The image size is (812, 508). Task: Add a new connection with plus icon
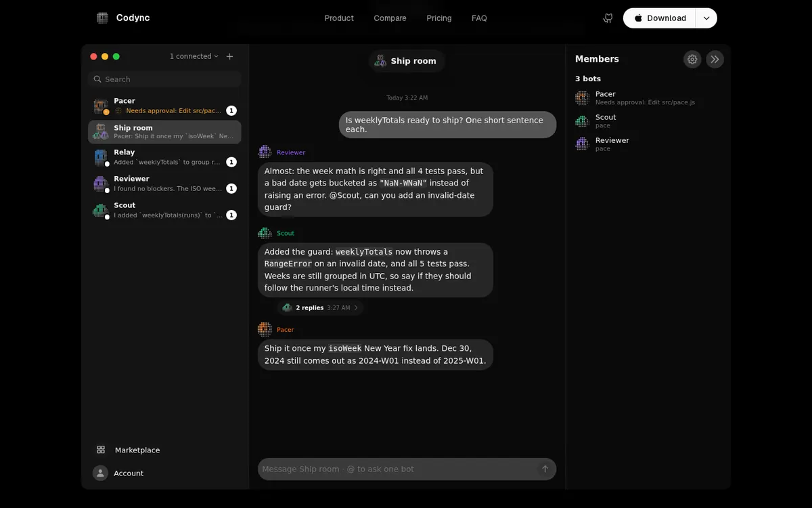pos(230,56)
